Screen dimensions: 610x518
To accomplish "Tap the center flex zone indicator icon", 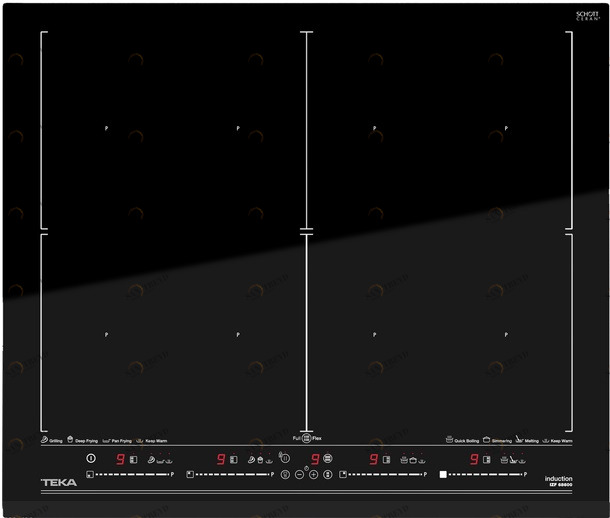I will pos(327,459).
